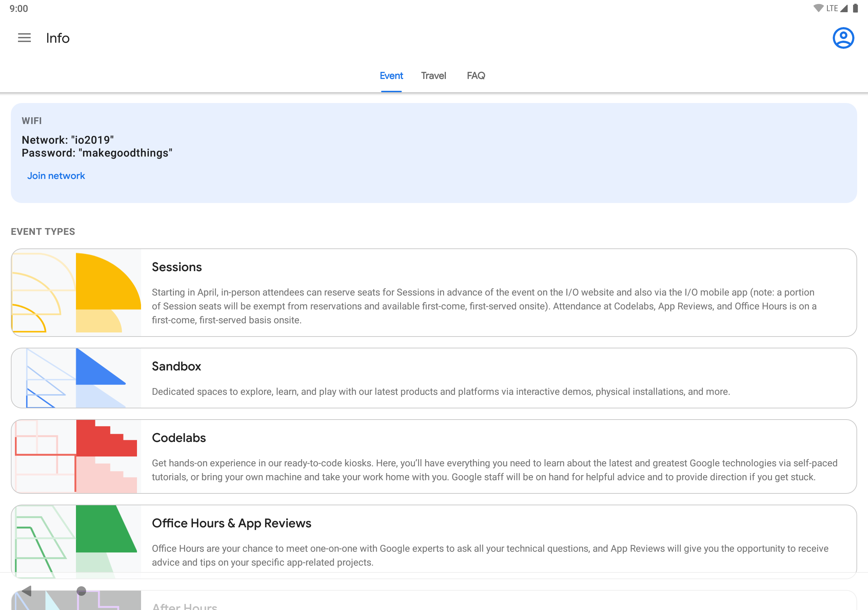This screenshot has height=610, width=868.
Task: Switch to the Travel tab
Action: coord(433,76)
